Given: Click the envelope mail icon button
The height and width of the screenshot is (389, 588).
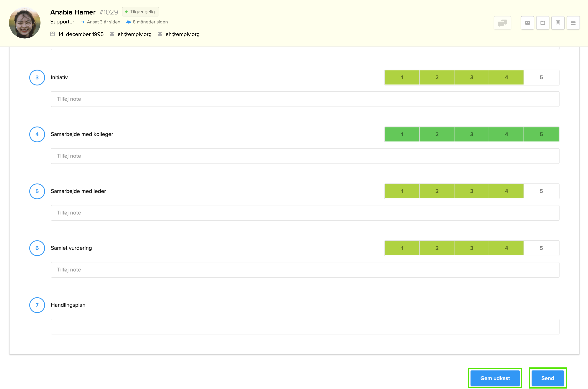Looking at the screenshot, I should [x=527, y=23].
